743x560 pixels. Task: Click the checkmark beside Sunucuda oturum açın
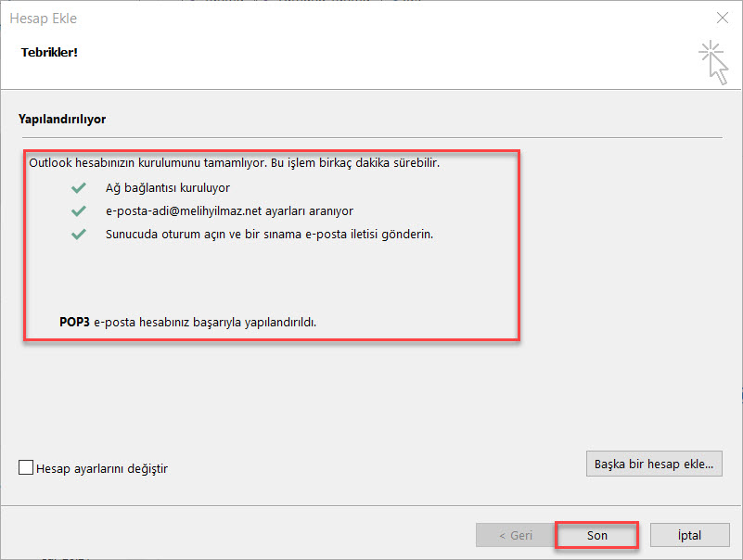click(78, 235)
